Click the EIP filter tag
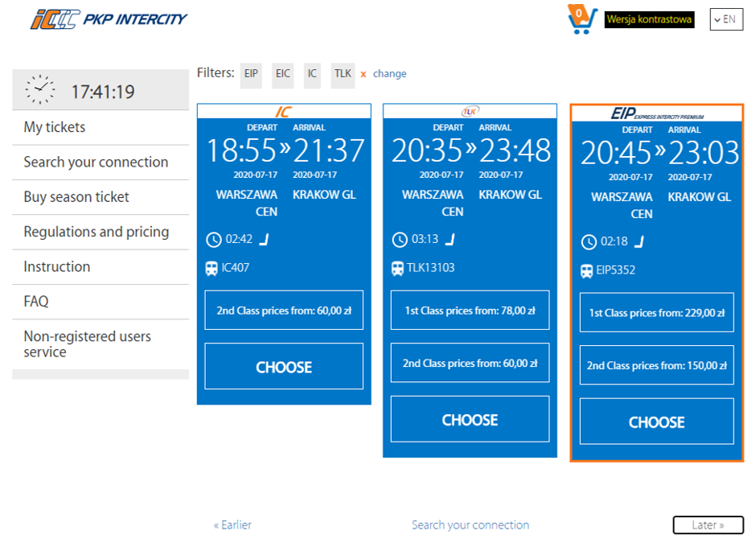The image size is (756, 539). (x=251, y=74)
